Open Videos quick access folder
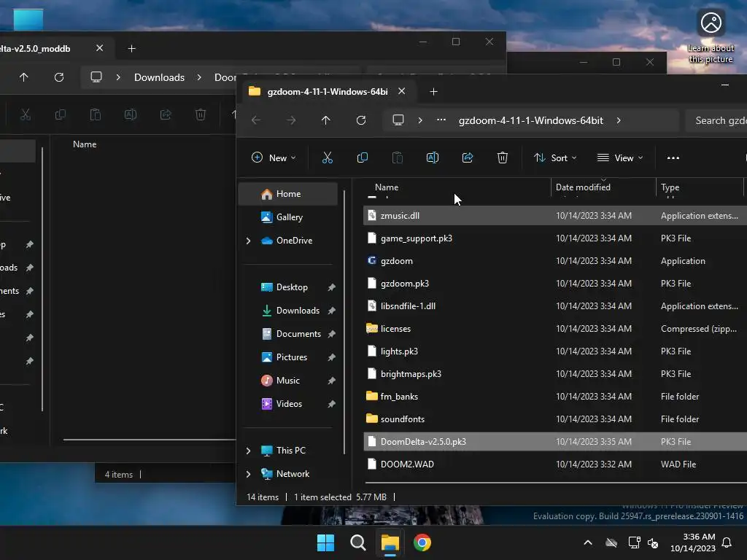 289,404
